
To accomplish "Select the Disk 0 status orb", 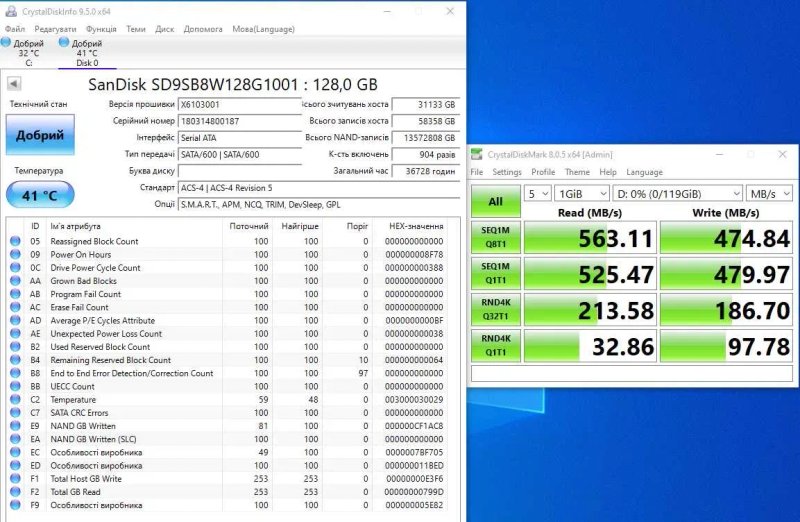I will click(x=64, y=42).
